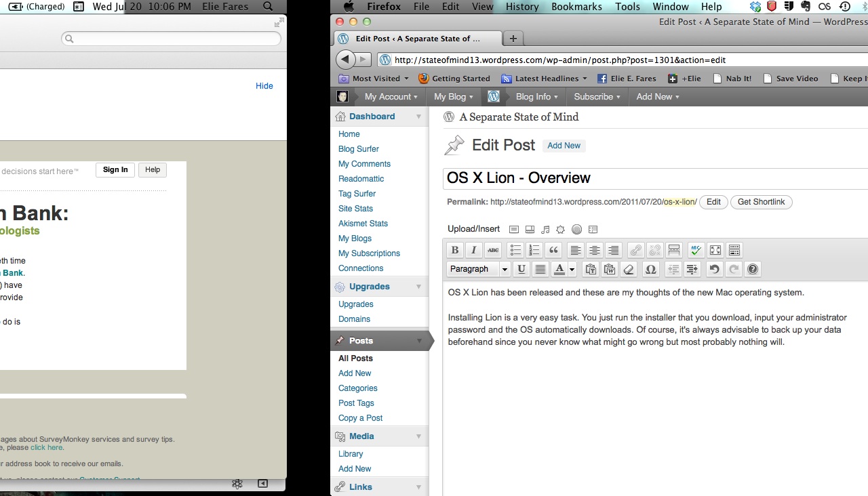Enter fullscreen editing mode
Screen dimensions: 868x496
tap(715, 250)
